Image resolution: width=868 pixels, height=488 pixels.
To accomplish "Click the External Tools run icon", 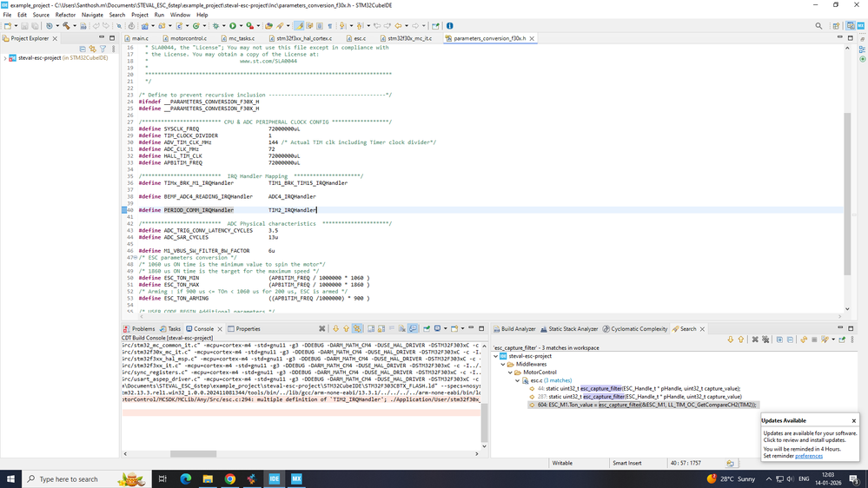I will [249, 26].
